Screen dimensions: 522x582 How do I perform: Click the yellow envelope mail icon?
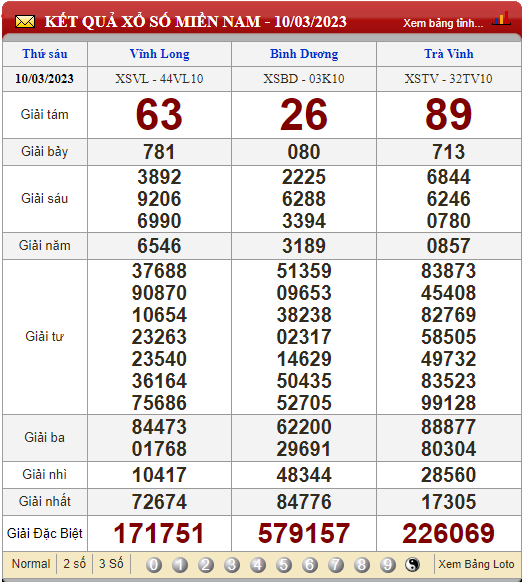[25, 22]
